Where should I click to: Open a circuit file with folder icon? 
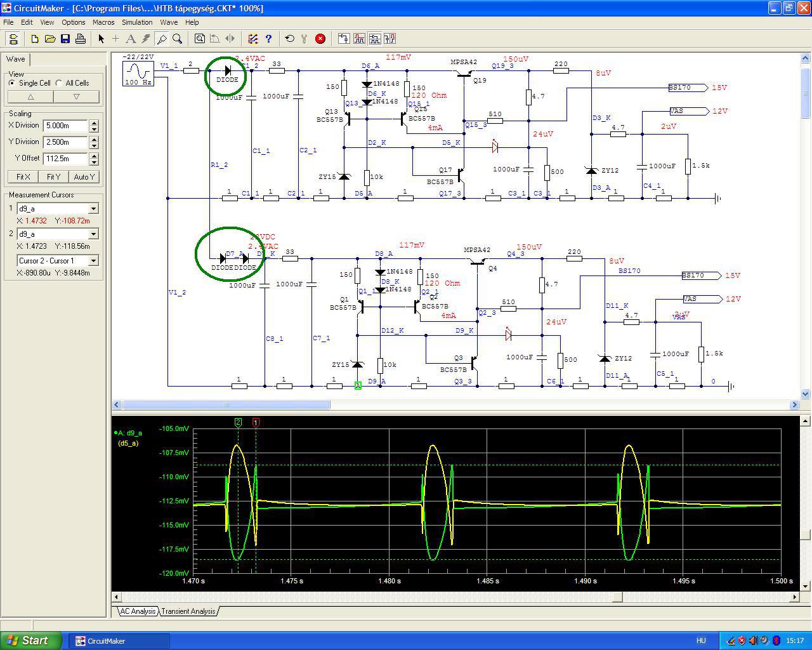point(50,39)
